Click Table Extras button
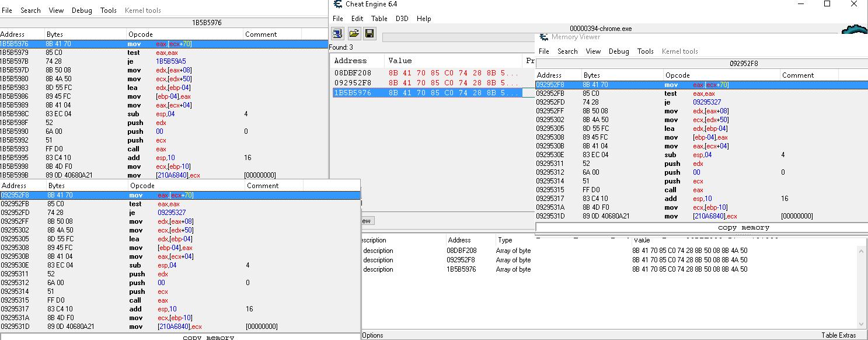Viewport: 868px width, 340px height. (839, 335)
